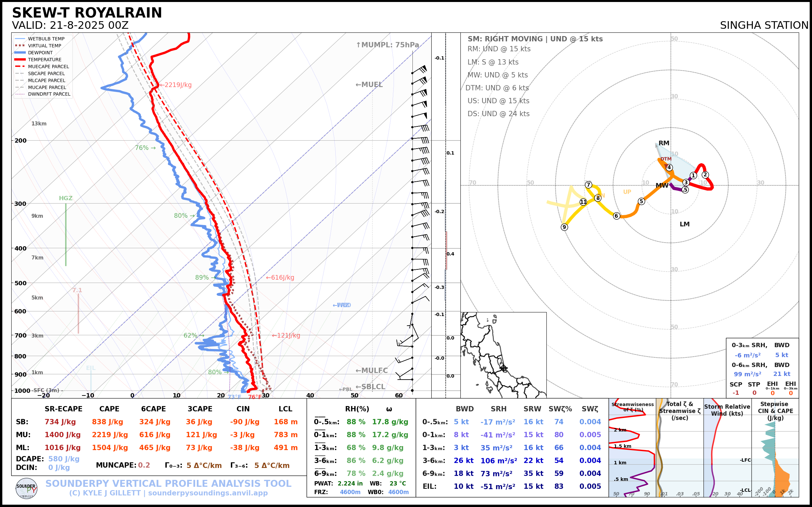Image resolution: width=812 pixels, height=507 pixels.
Task: Click the SKEW-T ROYALRAIN title
Action: [x=87, y=13]
